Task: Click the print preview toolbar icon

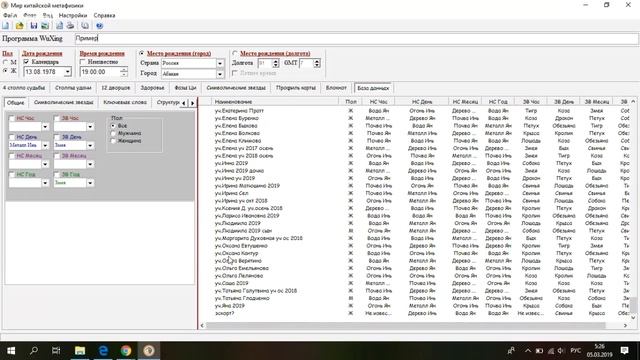Action: click(59, 26)
